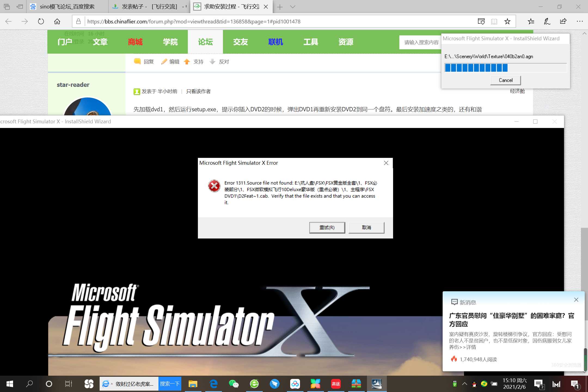Open Windows search from taskbar
This screenshot has width=588, height=392.
[x=29, y=384]
